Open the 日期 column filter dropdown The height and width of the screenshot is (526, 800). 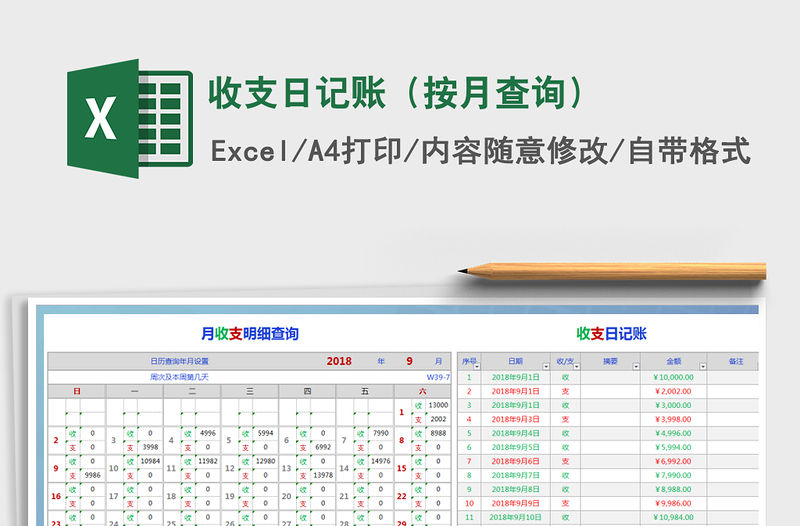click(546, 366)
